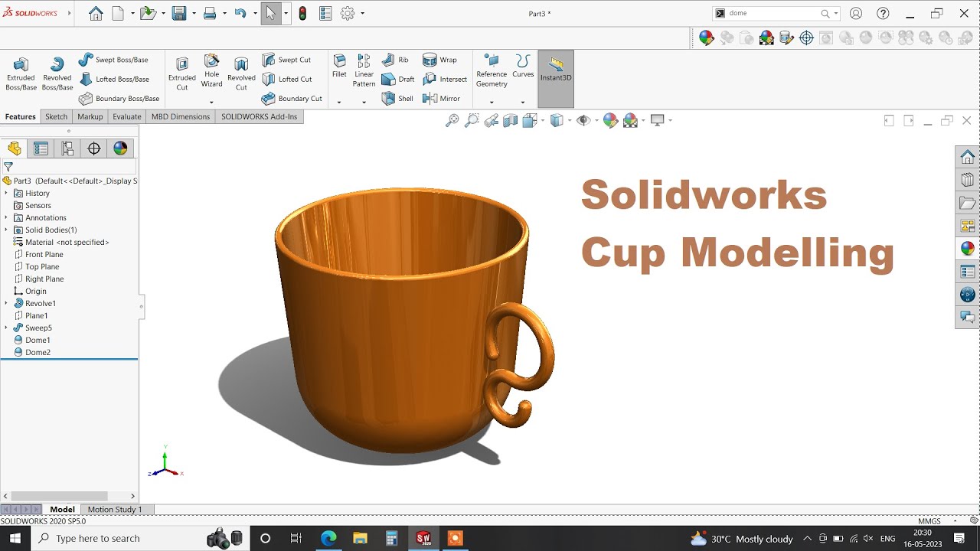Choose the Lofted Cut feature
The height and width of the screenshot is (551, 980).
click(287, 79)
